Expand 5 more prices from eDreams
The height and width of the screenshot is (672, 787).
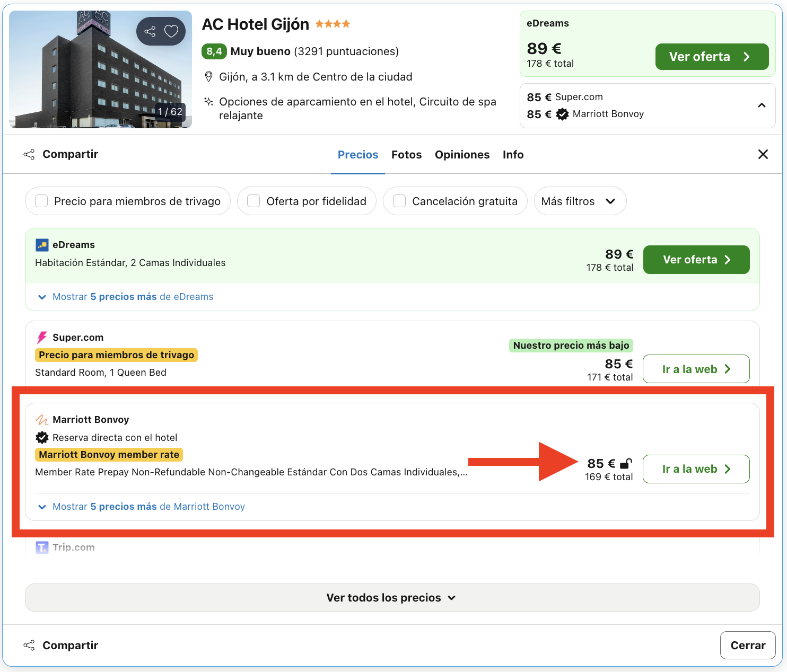(133, 297)
